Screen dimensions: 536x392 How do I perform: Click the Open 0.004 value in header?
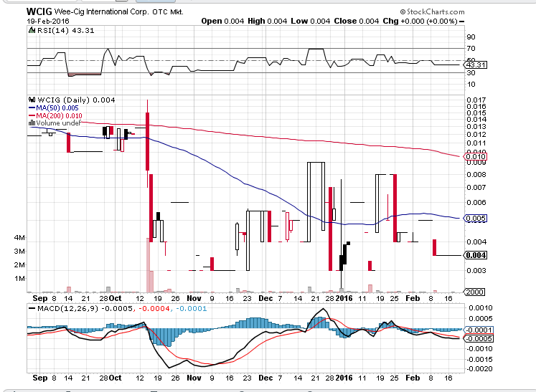[222, 21]
